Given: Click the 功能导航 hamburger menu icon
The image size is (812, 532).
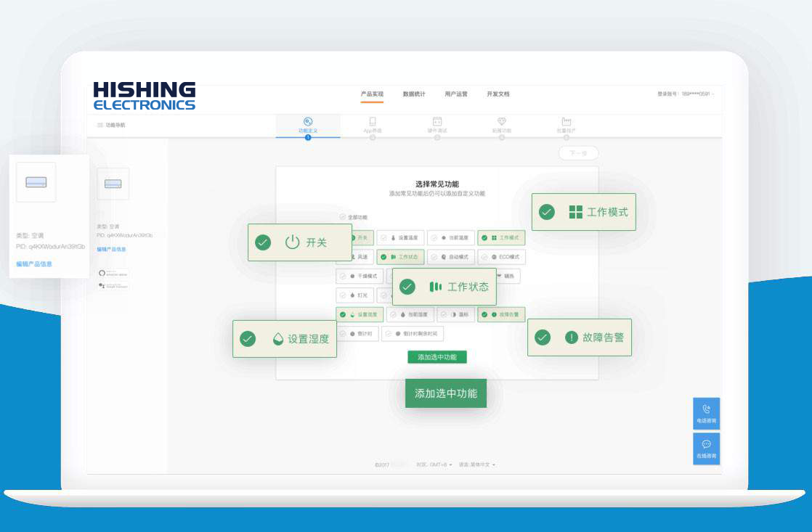Looking at the screenshot, I should tap(100, 126).
